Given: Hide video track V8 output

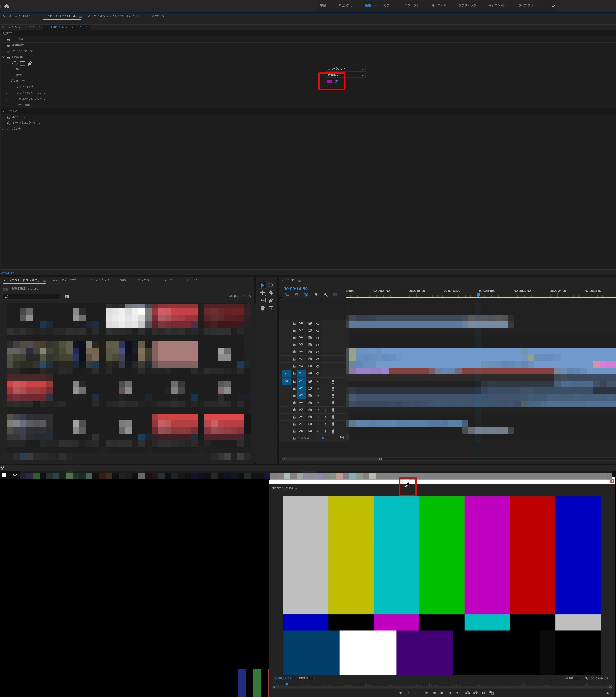Looking at the screenshot, I should point(318,324).
